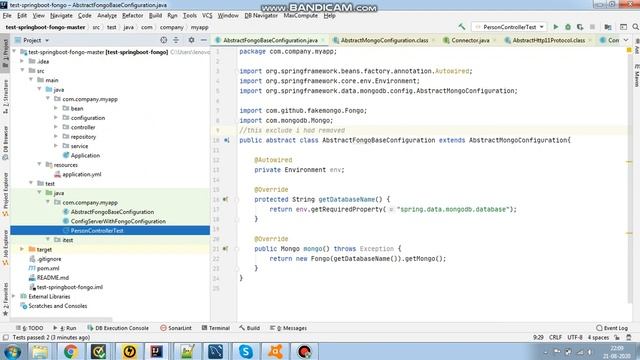Expand the bean package
Image resolution: width=640 pixels, height=360 pixels.
pyautogui.click(x=56, y=108)
